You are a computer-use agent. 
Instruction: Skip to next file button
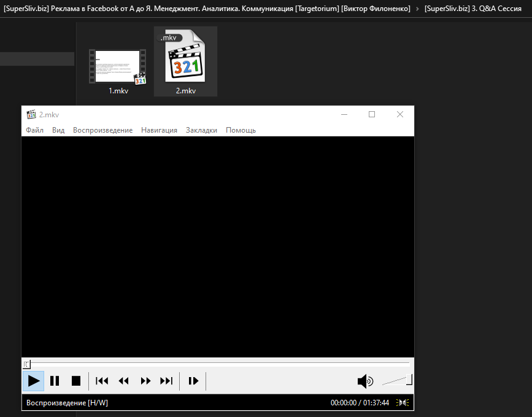click(166, 381)
